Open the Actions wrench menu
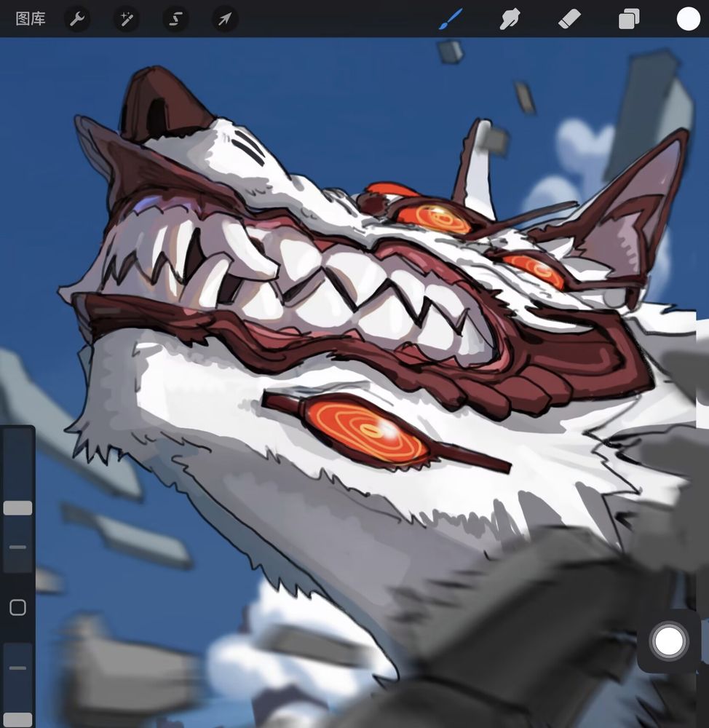The image size is (709, 728). [77, 19]
